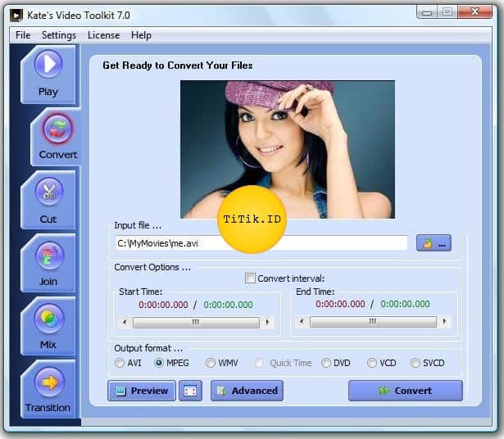
Task: Open the Cut tool
Action: coord(48,201)
